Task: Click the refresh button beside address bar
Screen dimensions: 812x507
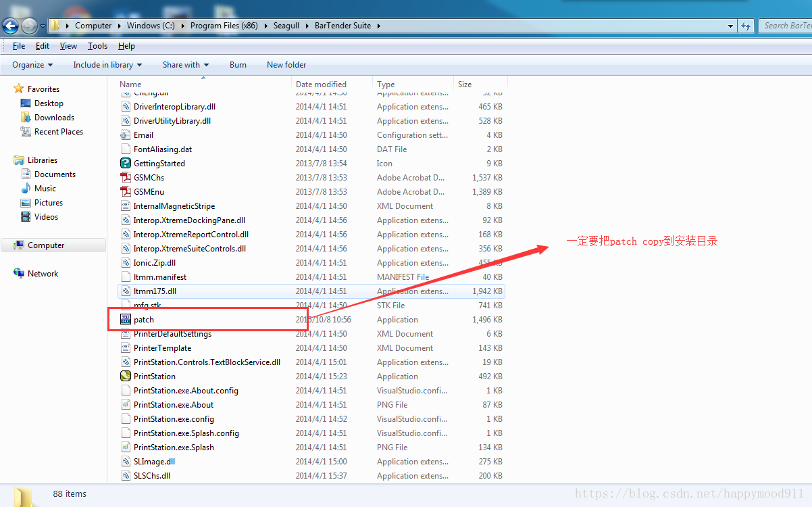Action: (746, 26)
